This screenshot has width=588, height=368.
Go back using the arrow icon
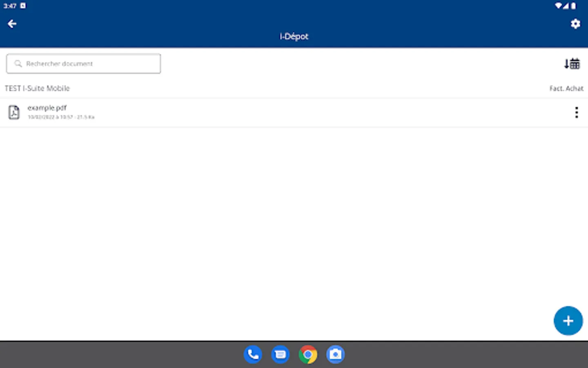(x=12, y=24)
